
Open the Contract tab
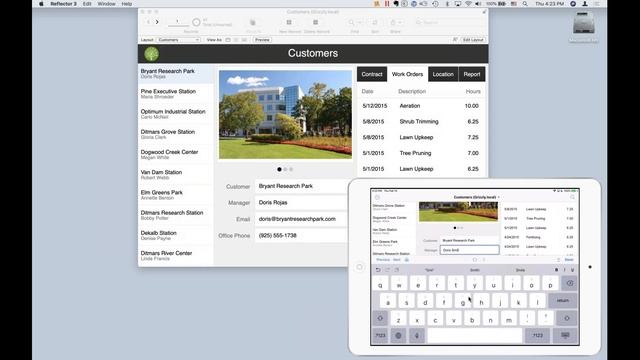(372, 74)
